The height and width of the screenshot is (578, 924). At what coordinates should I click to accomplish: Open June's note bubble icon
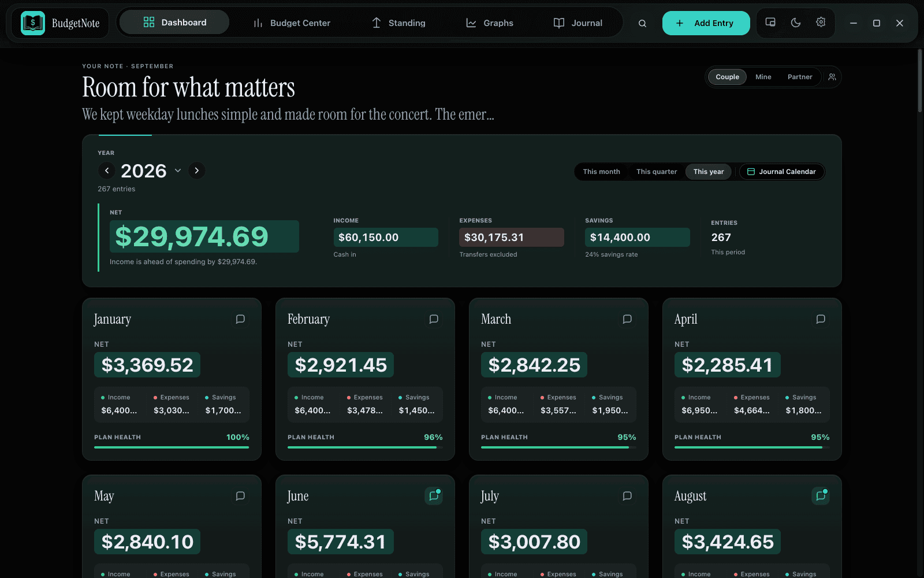434,496
